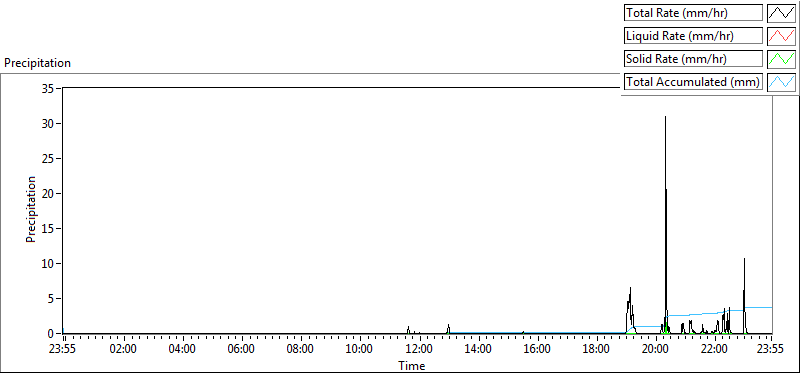Click the starting 23:55 time label
This screenshot has width=800, height=373.
pos(63,350)
